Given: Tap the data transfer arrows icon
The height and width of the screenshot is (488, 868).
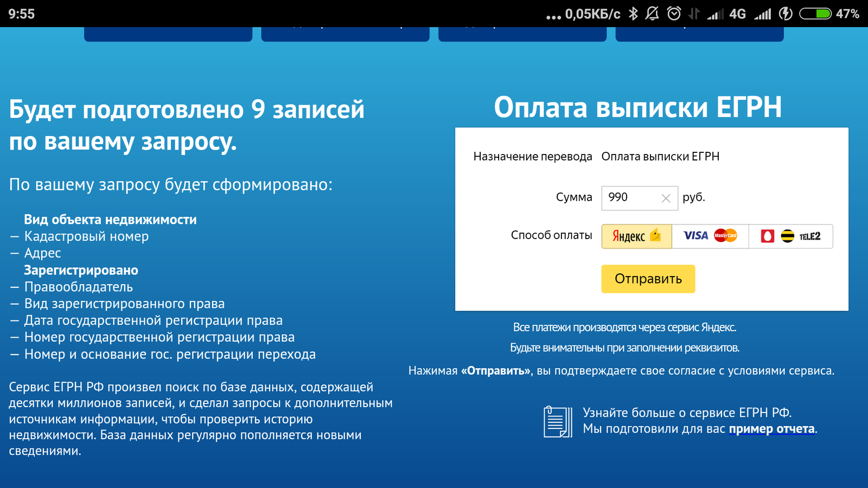Looking at the screenshot, I should 694,14.
